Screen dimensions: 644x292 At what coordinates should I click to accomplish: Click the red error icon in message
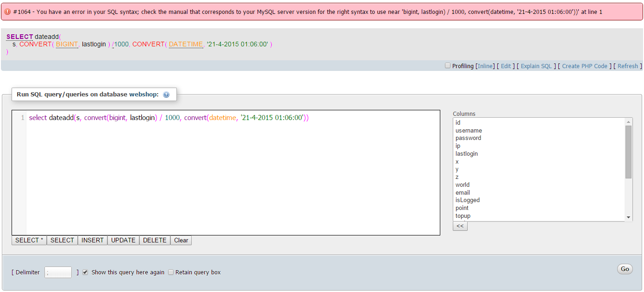click(x=7, y=12)
